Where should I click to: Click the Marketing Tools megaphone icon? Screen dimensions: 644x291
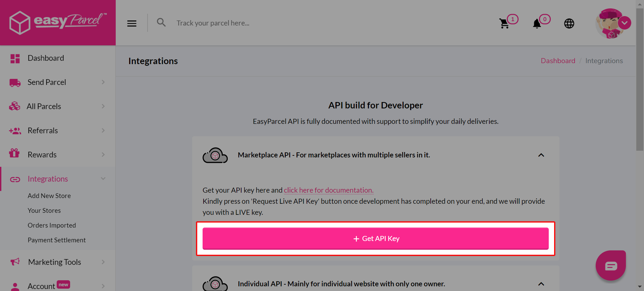(x=15, y=261)
